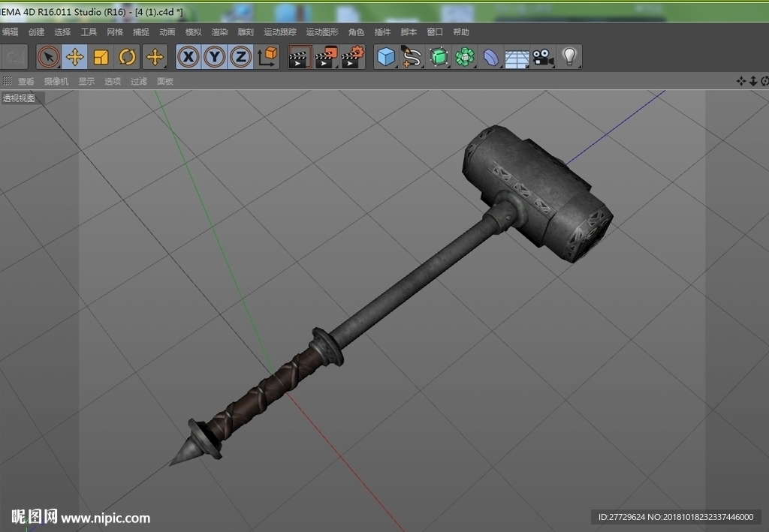Viewport: 769px width, 532px height.
Task: Choose the Rotate tool
Action: point(127,57)
